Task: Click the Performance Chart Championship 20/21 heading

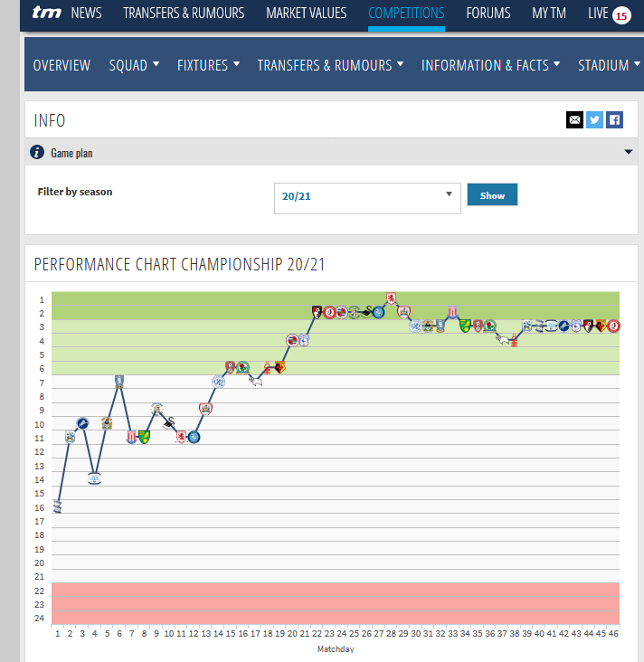Action: [179, 264]
